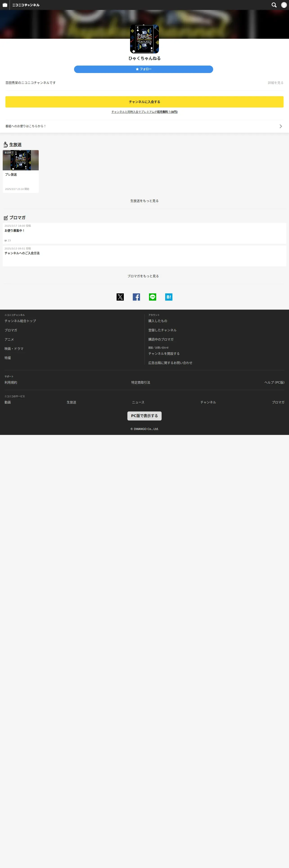
Task: Open the ひゃくちゃんねる channel avatar image
Action: click(144, 39)
